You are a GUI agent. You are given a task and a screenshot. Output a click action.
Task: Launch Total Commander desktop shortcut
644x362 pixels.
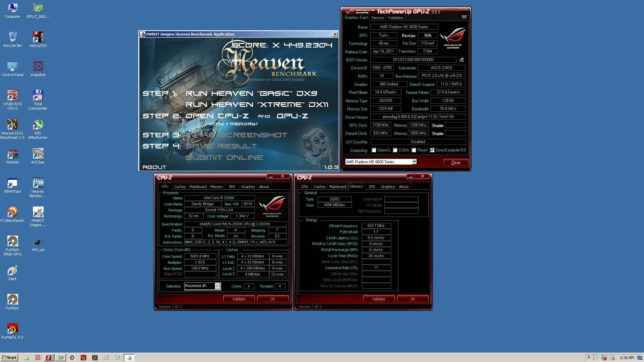click(38, 100)
